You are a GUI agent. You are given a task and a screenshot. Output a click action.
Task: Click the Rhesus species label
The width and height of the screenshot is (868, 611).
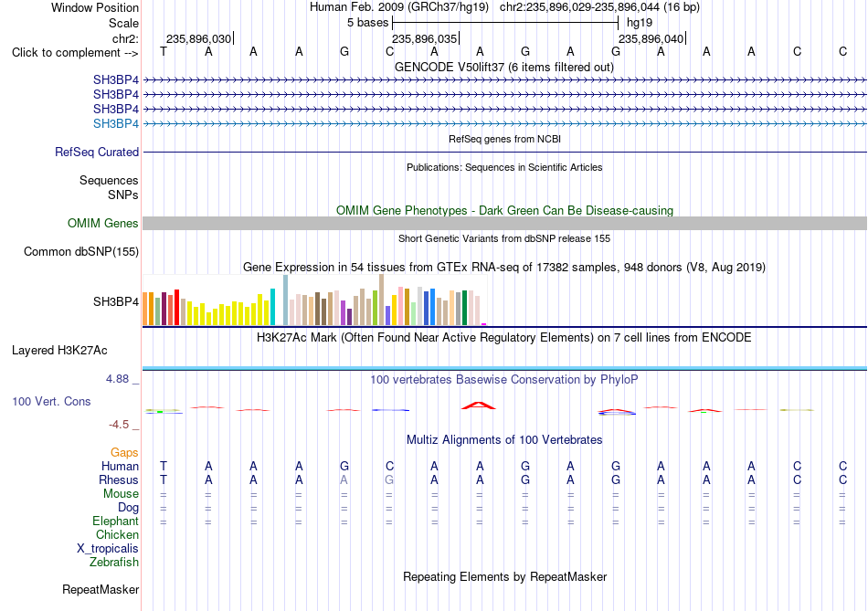pos(119,479)
